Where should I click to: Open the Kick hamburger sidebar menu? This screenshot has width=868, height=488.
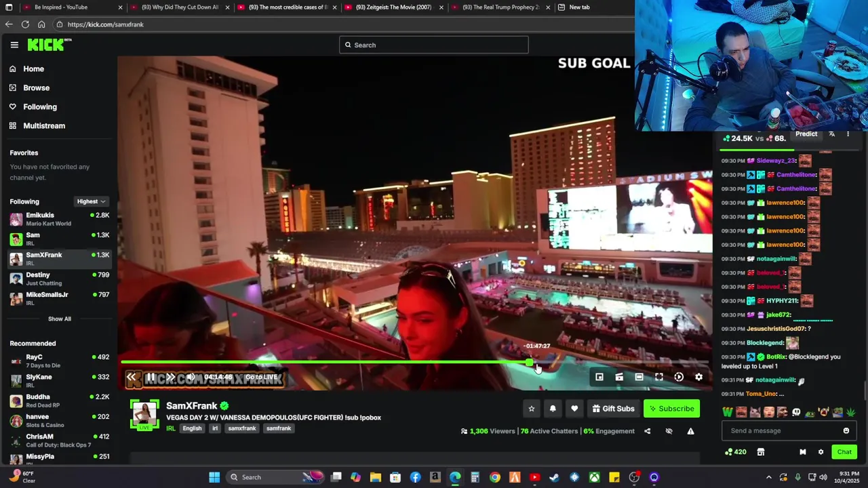14,45
